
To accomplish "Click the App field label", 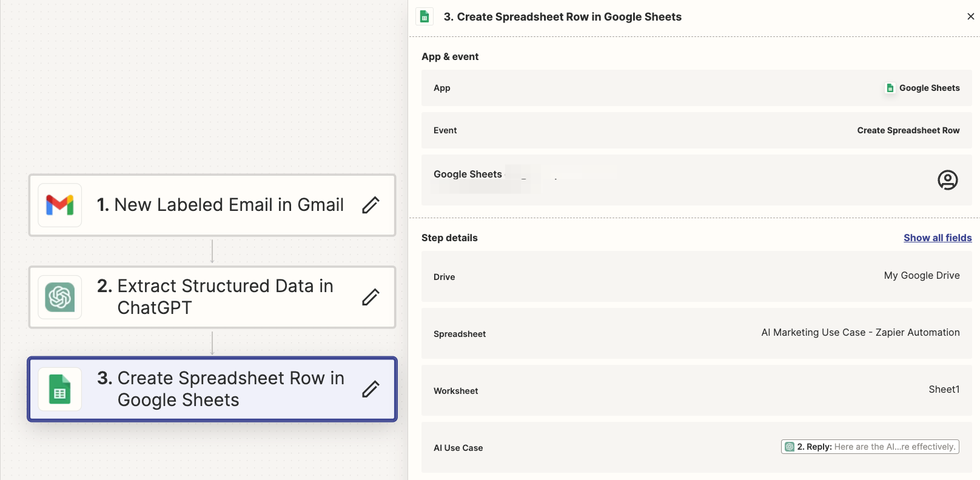I will coord(441,88).
